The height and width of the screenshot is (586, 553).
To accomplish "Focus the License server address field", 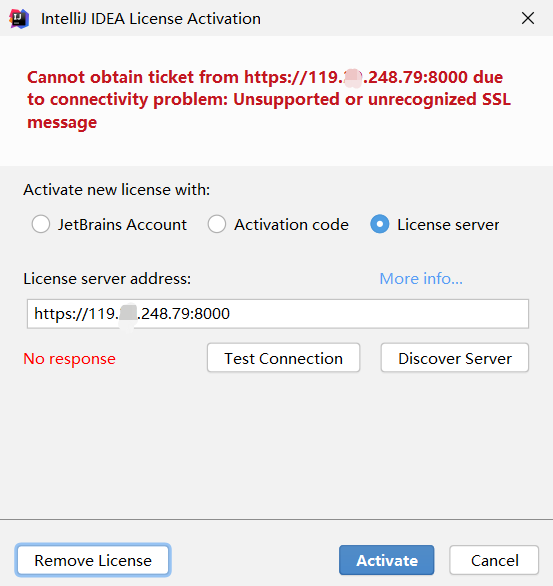I will click(278, 314).
